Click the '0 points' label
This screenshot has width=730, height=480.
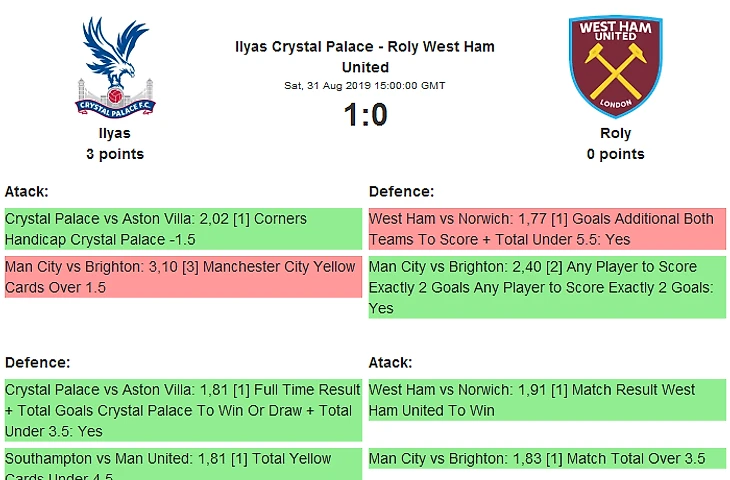tap(615, 154)
